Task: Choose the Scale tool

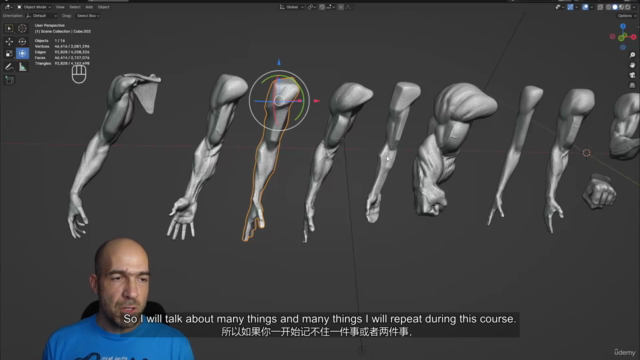Action: point(9,53)
